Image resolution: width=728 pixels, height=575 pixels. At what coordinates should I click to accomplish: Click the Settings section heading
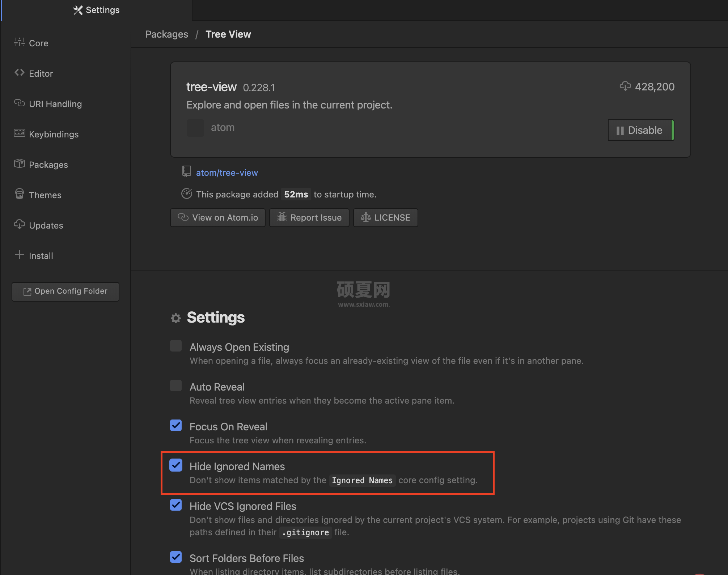coord(216,318)
